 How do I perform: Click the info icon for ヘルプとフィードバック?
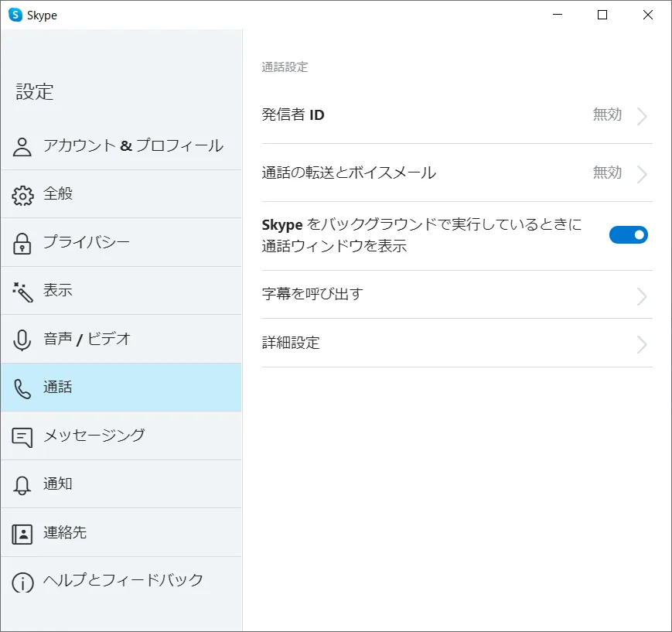[22, 582]
